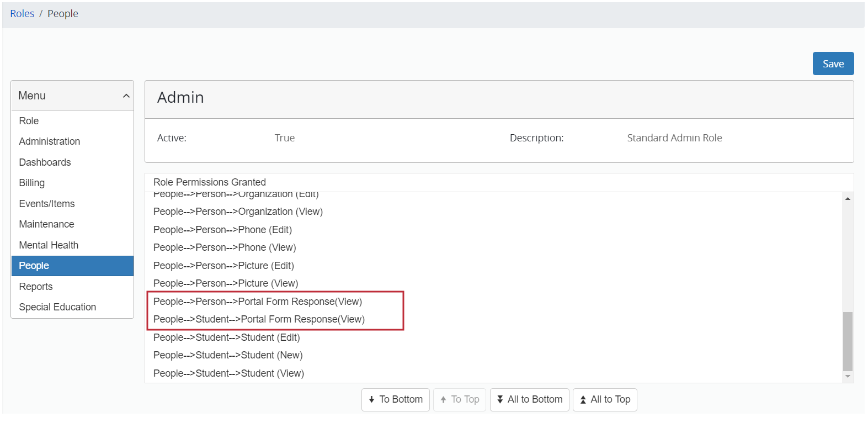Select the Student (New) permission row
The image size is (868, 433).
(228, 355)
